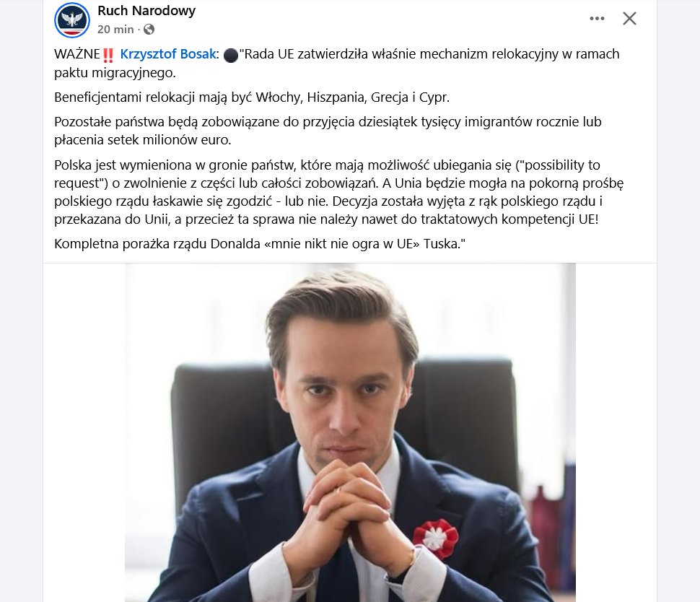Open the Krzysztof Bosak tagged profile link
The height and width of the screenshot is (602, 700).
(x=168, y=54)
